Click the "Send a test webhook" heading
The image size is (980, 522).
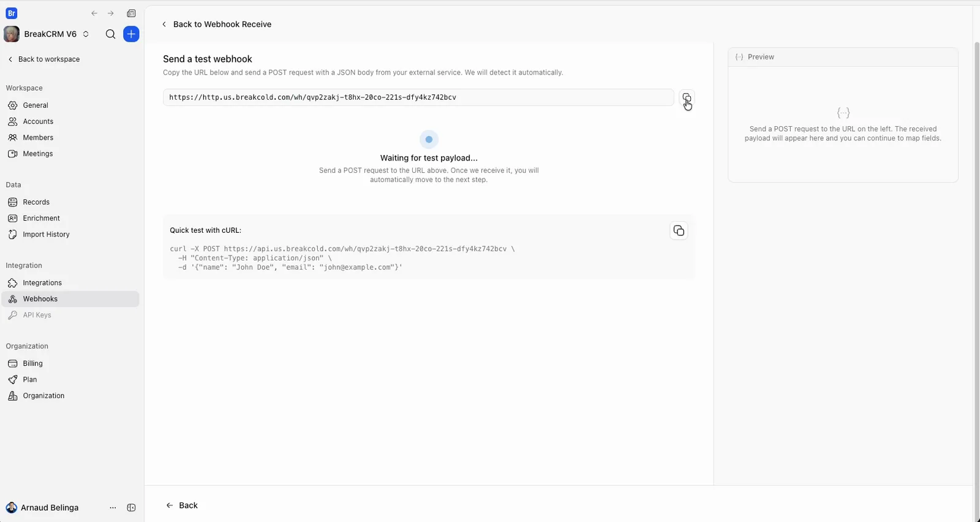[208, 59]
